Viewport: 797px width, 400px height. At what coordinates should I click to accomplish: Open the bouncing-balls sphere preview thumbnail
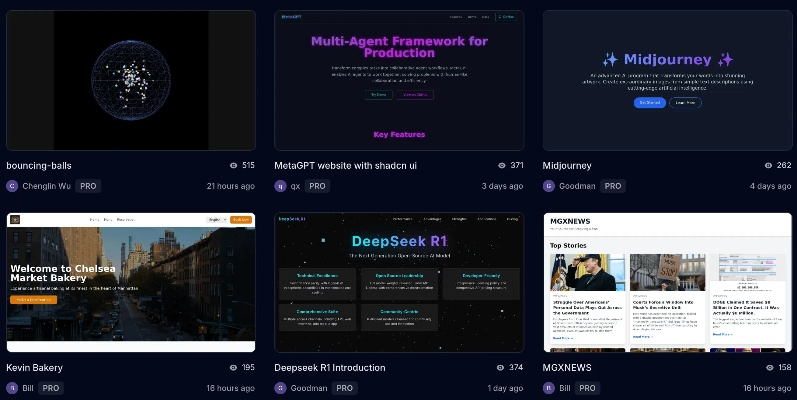[131, 80]
